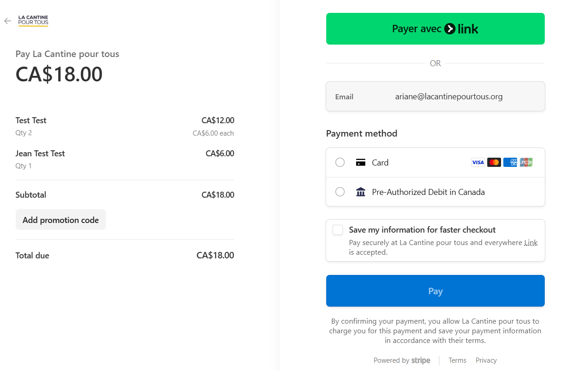Click Add promotion code button
Image resolution: width=588 pixels, height=371 pixels.
coord(61,220)
